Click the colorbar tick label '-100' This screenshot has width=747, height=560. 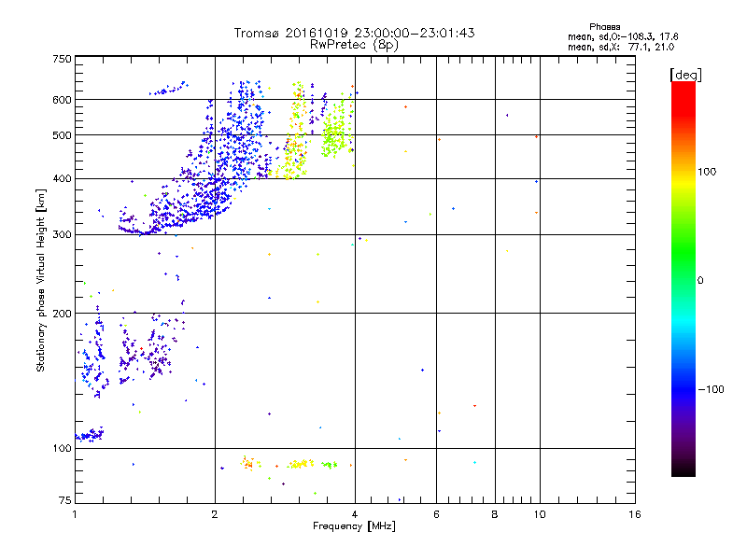coord(711,389)
